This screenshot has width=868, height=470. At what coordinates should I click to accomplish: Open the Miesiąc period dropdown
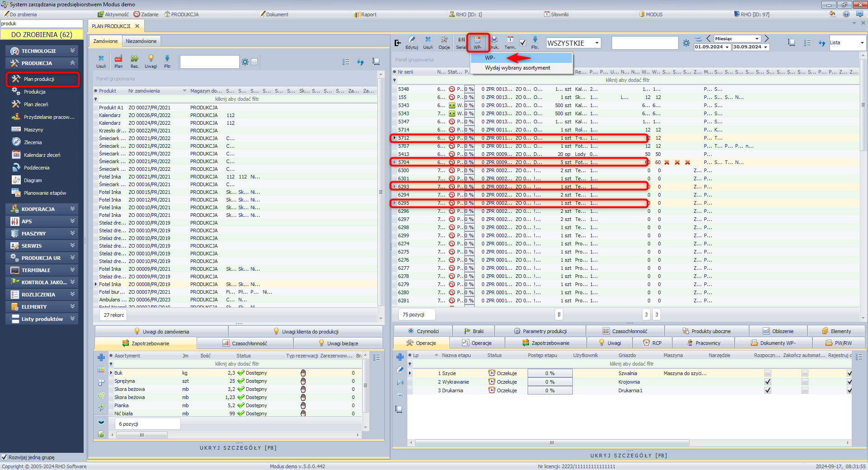click(737, 38)
